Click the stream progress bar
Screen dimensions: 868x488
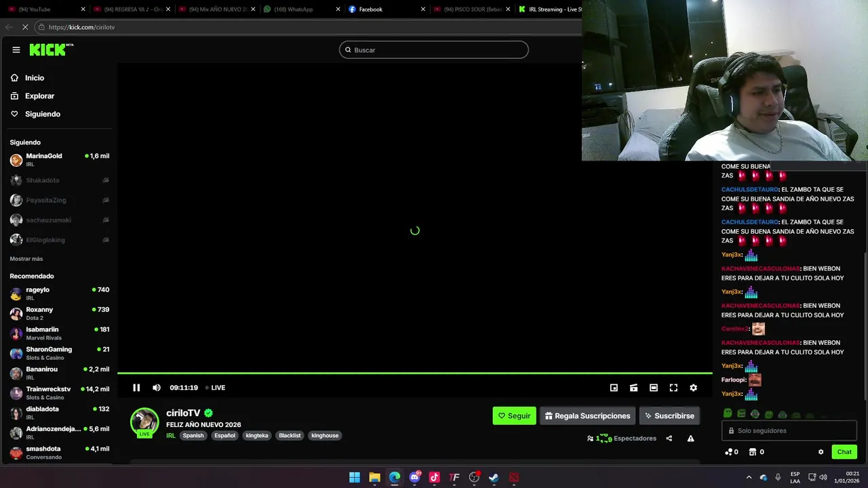415,373
